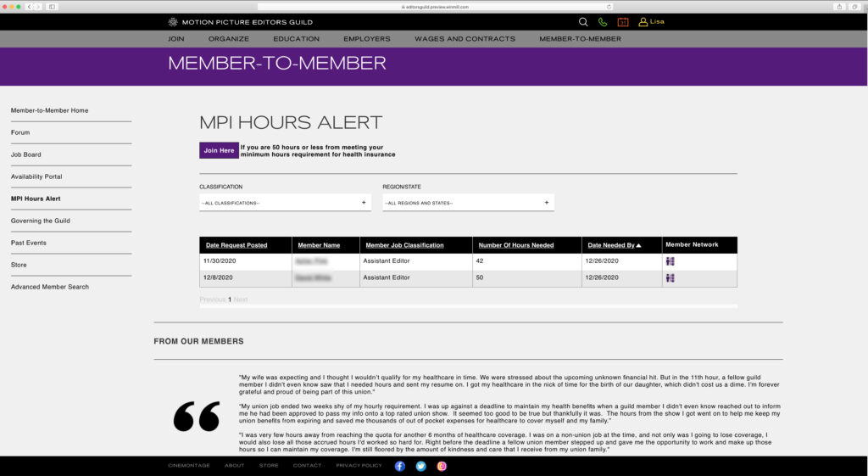Click the Member Network column header
Viewport: 868px width, 476px height.
pos(692,244)
